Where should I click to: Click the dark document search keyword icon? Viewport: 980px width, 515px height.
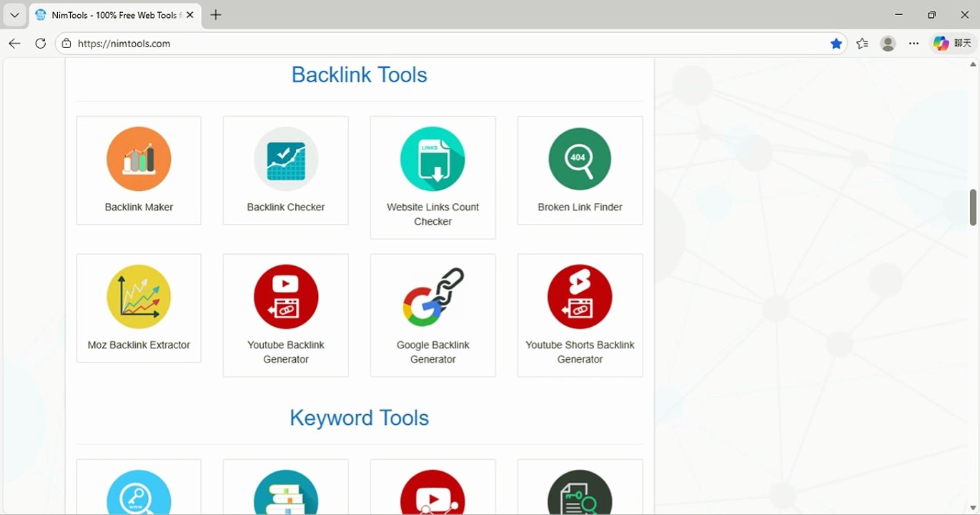coord(580,492)
